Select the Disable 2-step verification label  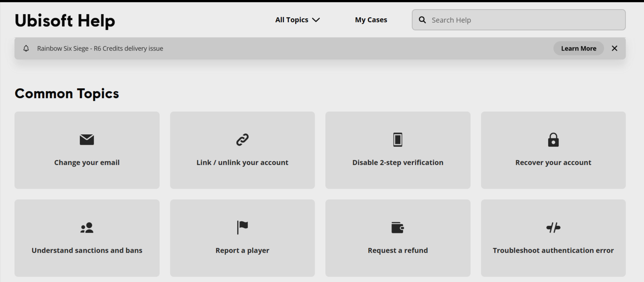click(398, 162)
